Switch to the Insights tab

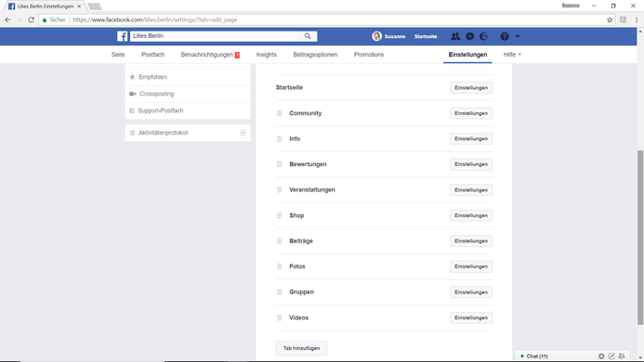[266, 55]
